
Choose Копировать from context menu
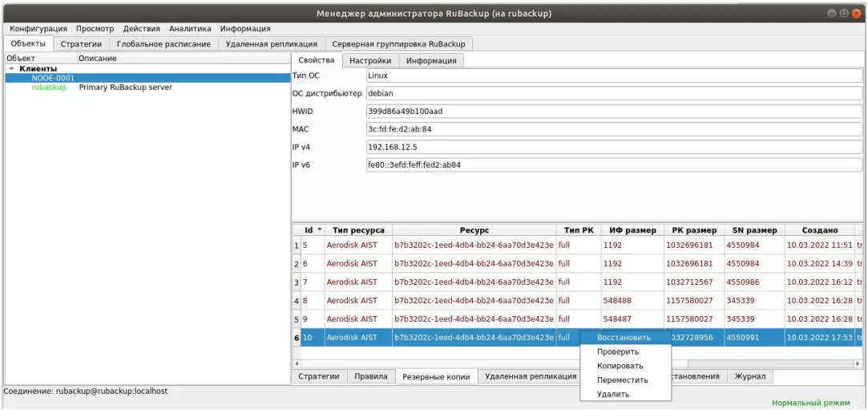tap(625, 366)
